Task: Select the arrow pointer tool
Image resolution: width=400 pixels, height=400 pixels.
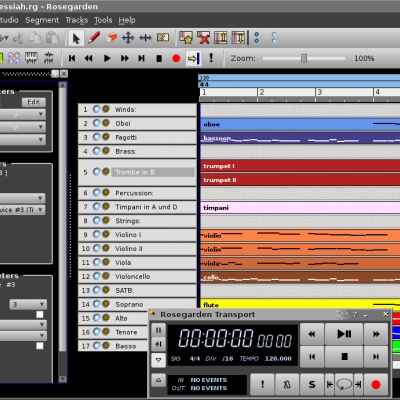Action: pyautogui.click(x=76, y=38)
